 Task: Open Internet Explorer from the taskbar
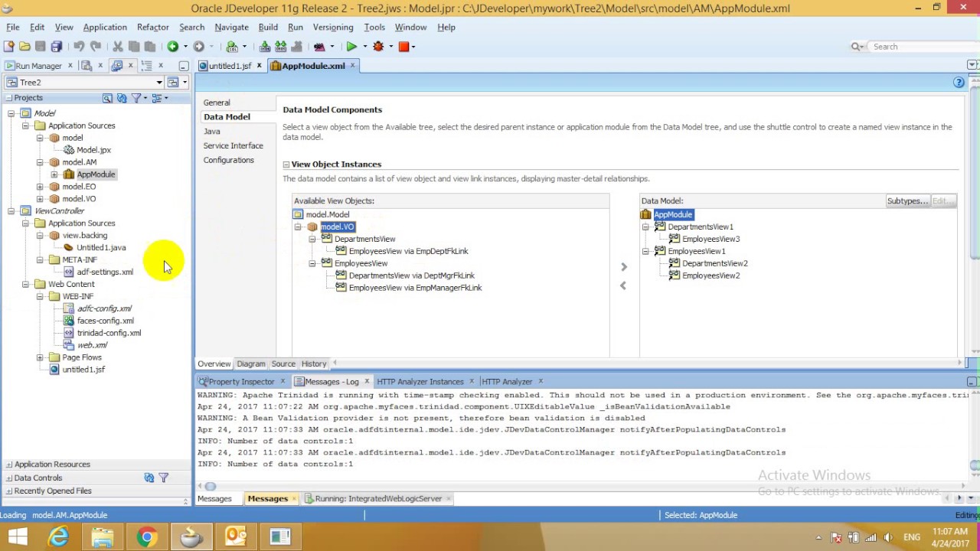coord(58,537)
